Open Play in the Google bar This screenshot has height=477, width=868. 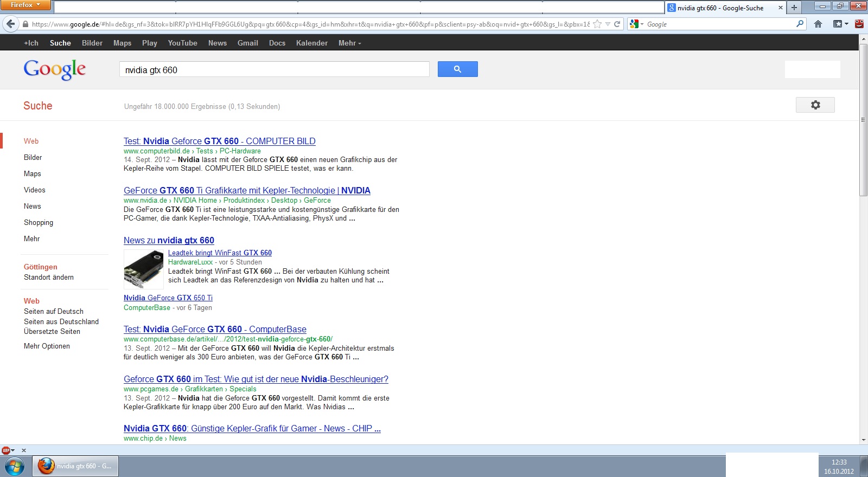coord(150,43)
